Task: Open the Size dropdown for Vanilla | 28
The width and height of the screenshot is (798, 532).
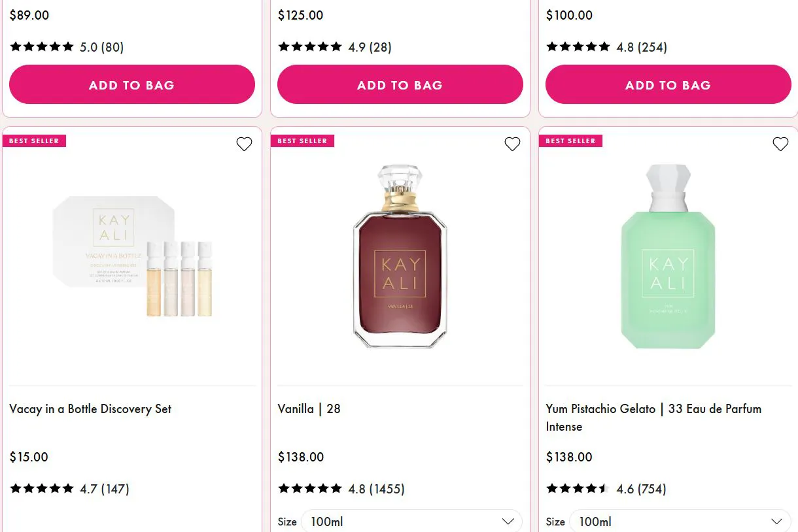Action: click(412, 521)
